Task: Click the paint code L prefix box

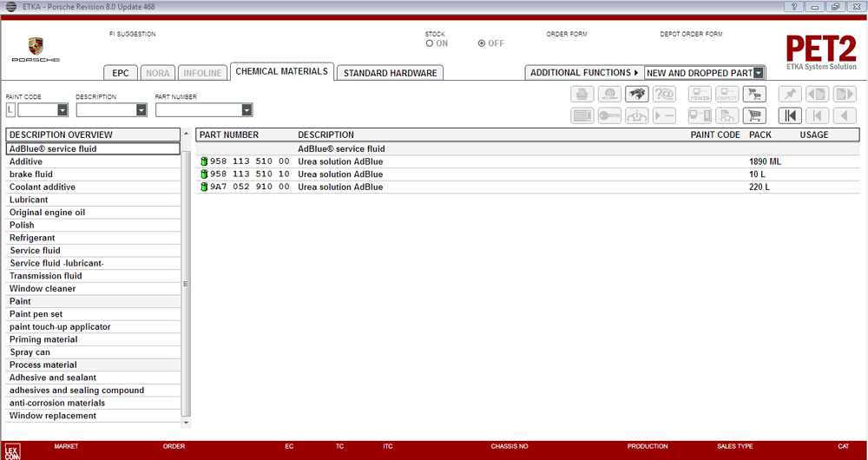Action: click(x=10, y=111)
